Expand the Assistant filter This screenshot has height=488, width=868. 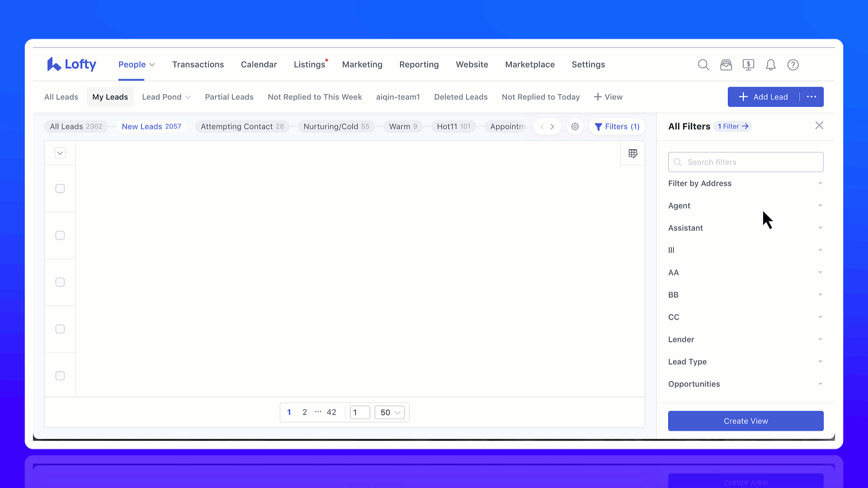point(745,228)
